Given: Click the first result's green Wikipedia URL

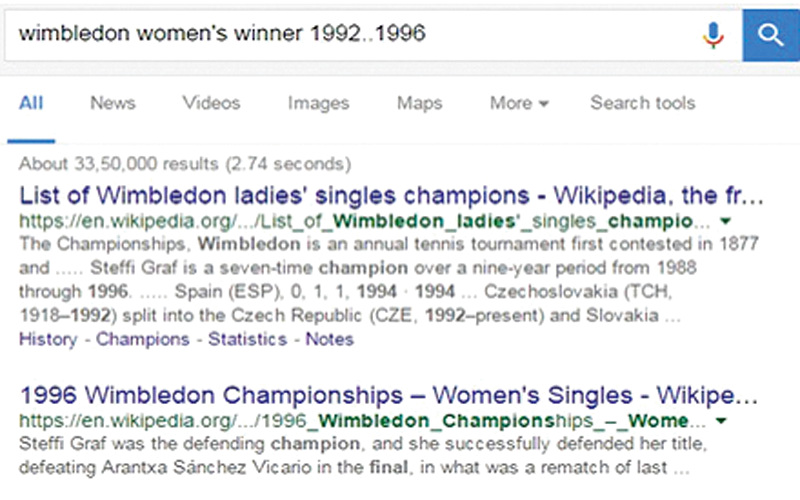Looking at the screenshot, I should (x=360, y=219).
